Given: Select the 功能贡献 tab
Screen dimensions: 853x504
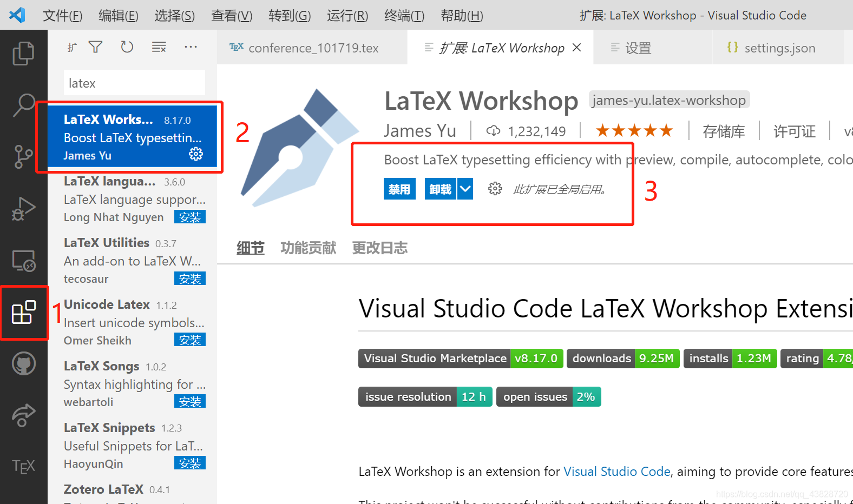Looking at the screenshot, I should coord(309,248).
